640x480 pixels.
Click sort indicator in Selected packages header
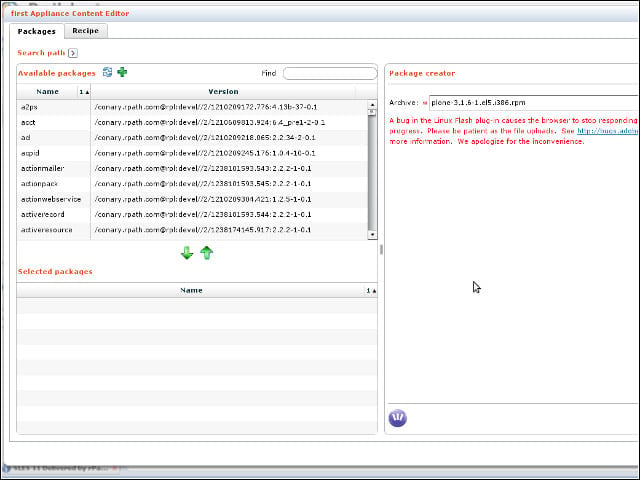pyautogui.click(x=371, y=291)
